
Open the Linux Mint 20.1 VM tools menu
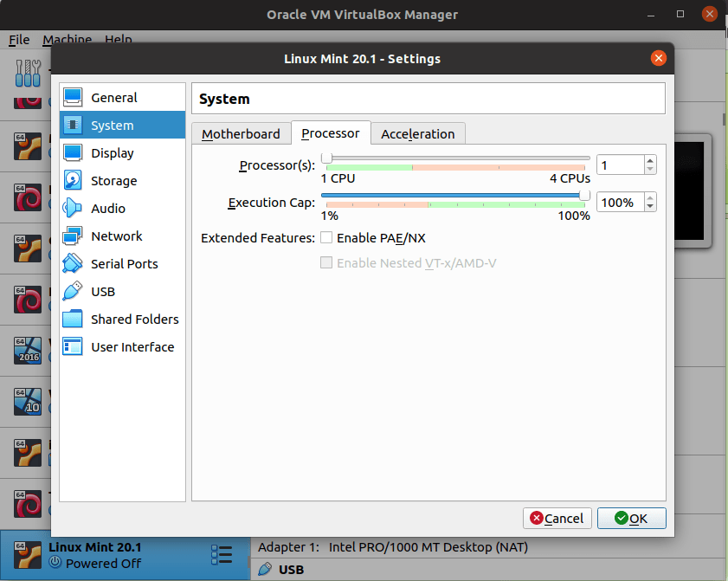click(222, 554)
